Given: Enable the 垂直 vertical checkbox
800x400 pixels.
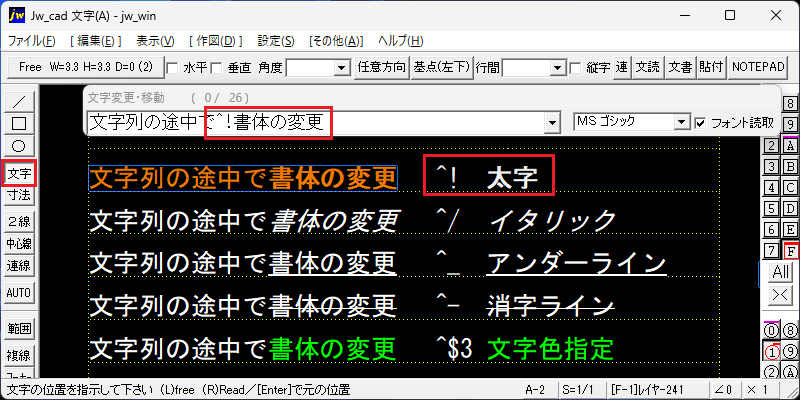Looking at the screenshot, I should pyautogui.click(x=216, y=67).
